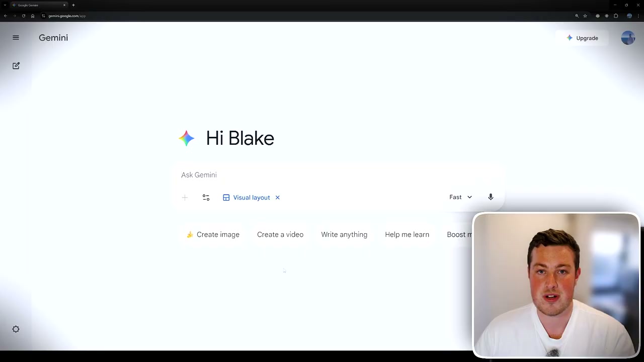
Task: Reload the page with refresh icon
Action: pyautogui.click(x=23, y=16)
